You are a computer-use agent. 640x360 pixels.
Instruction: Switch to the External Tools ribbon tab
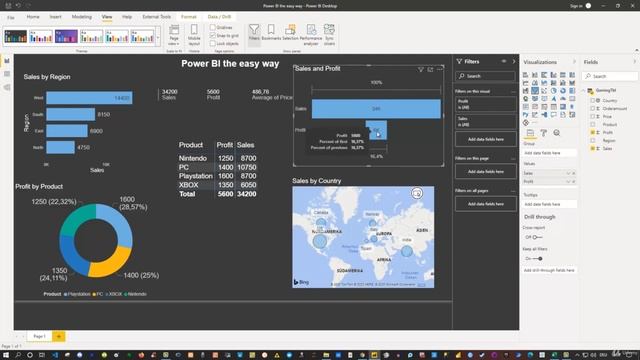pyautogui.click(x=157, y=17)
